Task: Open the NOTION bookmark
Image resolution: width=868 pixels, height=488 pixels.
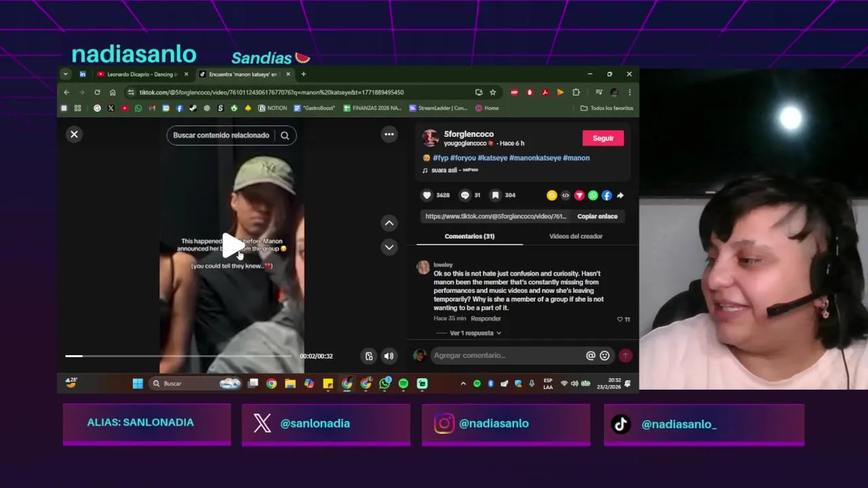Action: tap(273, 108)
